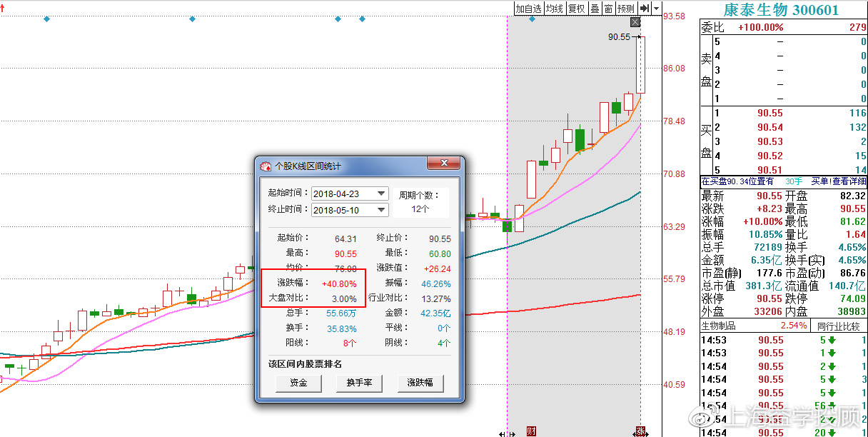Image resolution: width=868 pixels, height=437 pixels.
Task: Click the 换手率 ranking button
Action: click(359, 383)
